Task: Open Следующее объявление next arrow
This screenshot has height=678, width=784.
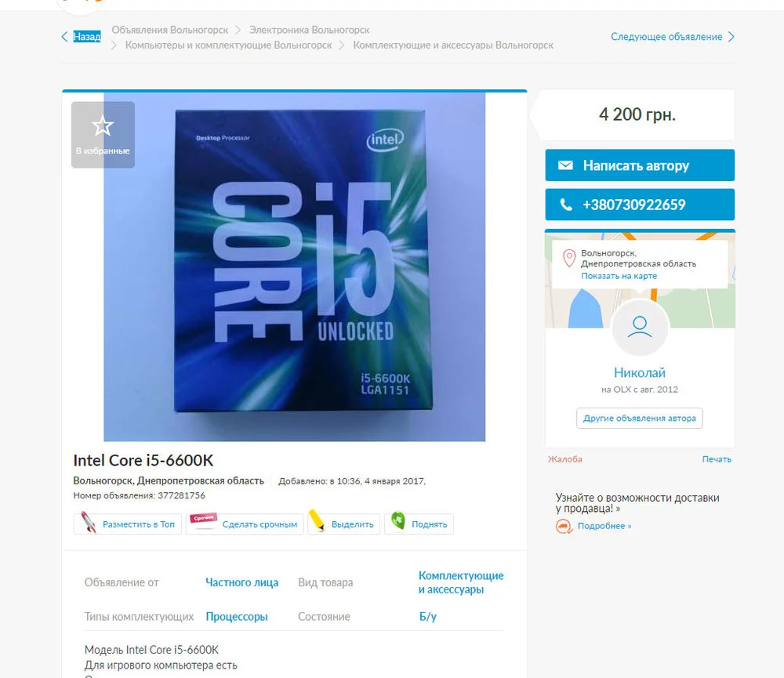Action: point(731,37)
